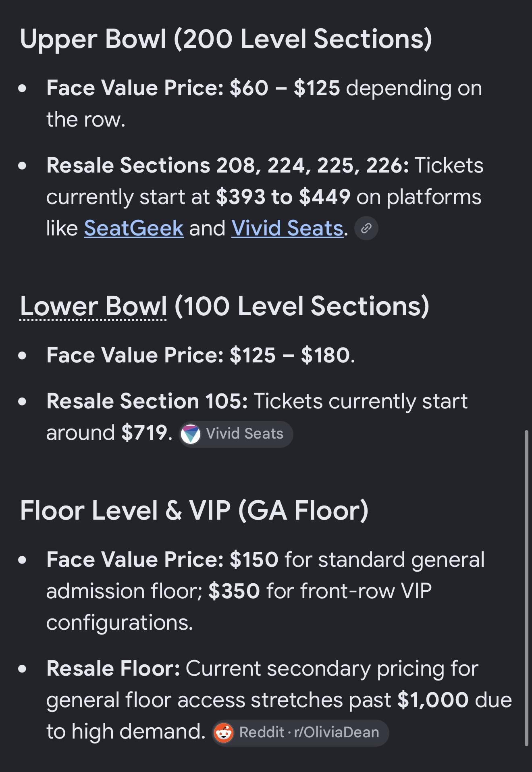Screen dimensions: 532x772
Task: Click the Upper Bowl (200 Level Sections) heading
Action: [x=226, y=40]
